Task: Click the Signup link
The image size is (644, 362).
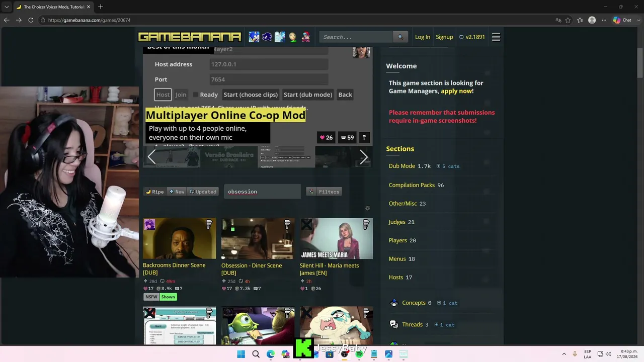Action: (444, 37)
